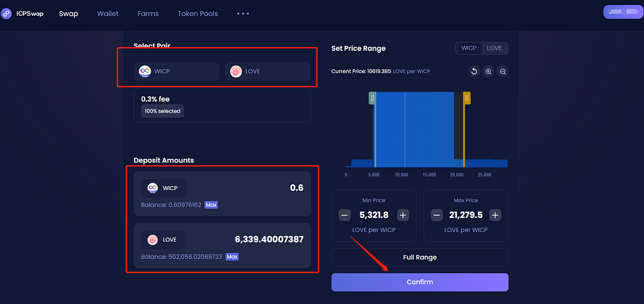
Task: Click the Deposit Amounts heading
Action: tap(164, 160)
